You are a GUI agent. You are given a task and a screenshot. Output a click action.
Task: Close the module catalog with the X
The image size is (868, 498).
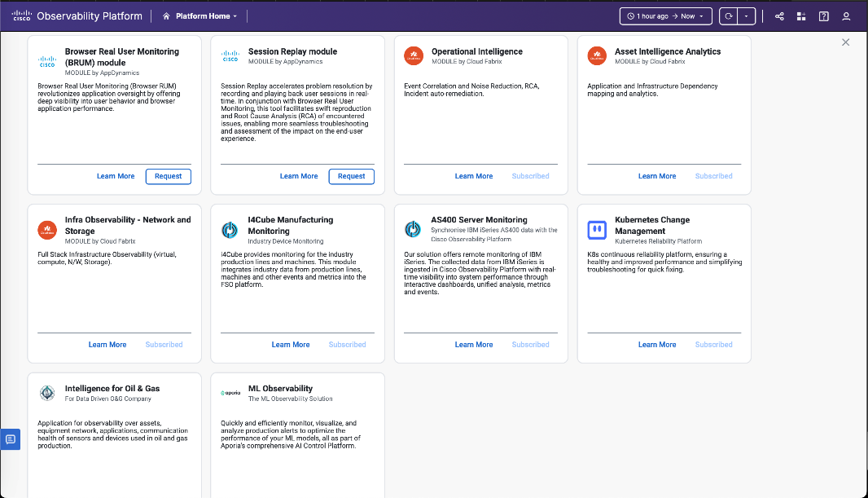coord(845,42)
